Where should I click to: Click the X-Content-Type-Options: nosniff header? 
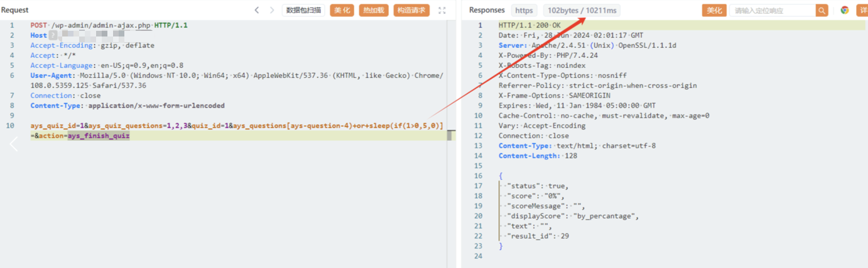click(562, 75)
